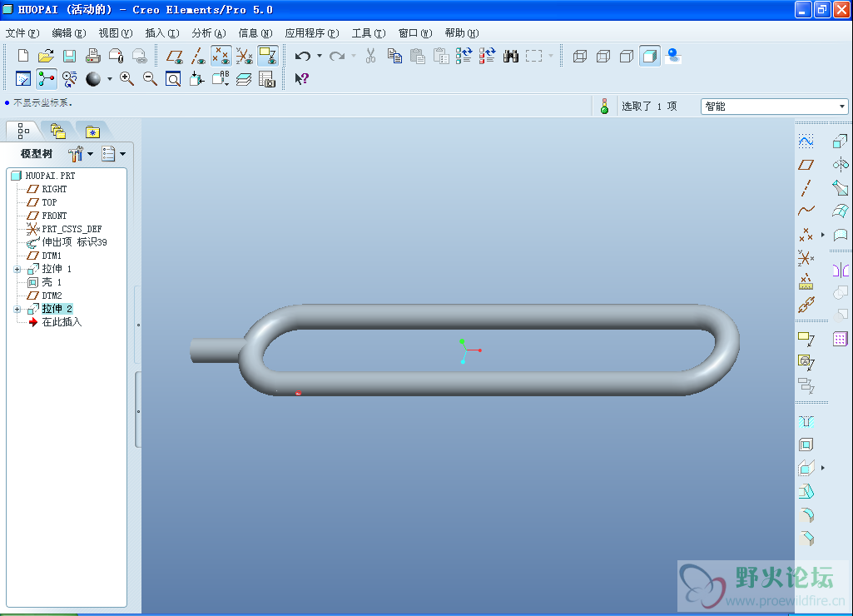The width and height of the screenshot is (853, 616).
Task: Undo the last operation
Action: [x=303, y=56]
